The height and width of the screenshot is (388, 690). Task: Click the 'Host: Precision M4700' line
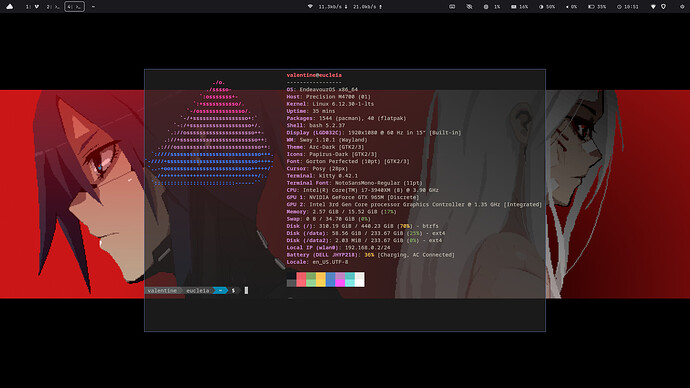(328, 97)
